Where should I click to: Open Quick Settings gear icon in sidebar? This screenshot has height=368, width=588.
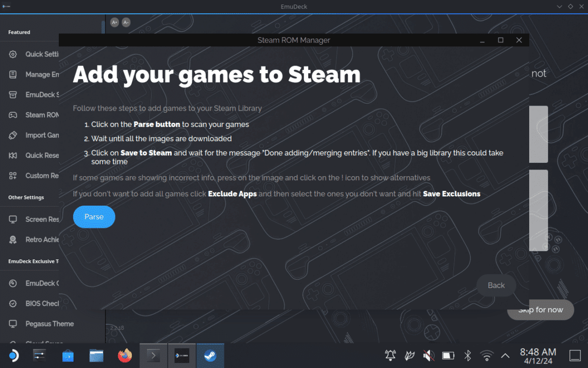click(x=13, y=54)
